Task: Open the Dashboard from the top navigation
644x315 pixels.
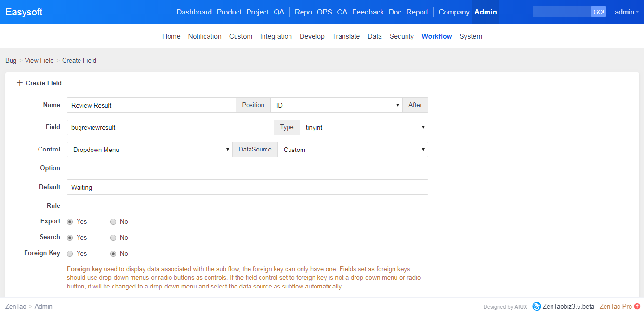Action: pos(194,12)
